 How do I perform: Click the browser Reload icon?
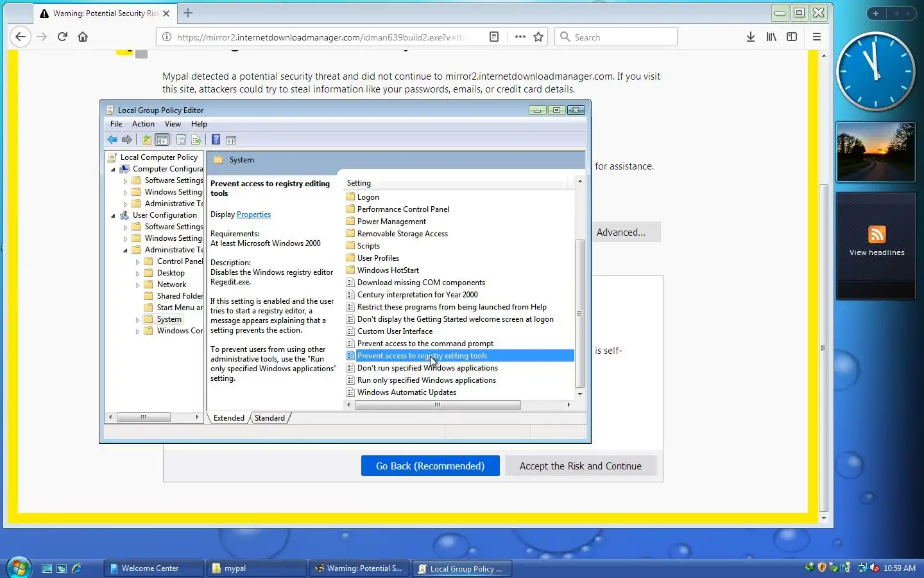tap(62, 37)
